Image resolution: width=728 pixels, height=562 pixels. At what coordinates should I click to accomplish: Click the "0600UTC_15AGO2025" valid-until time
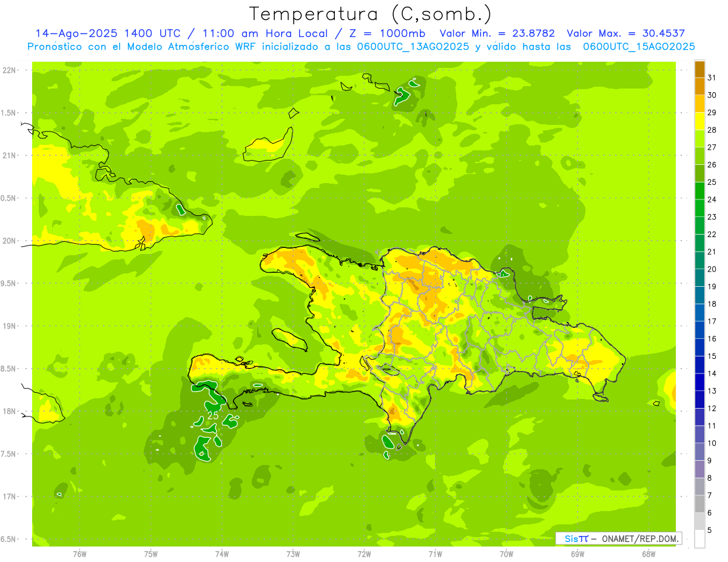click(x=639, y=47)
